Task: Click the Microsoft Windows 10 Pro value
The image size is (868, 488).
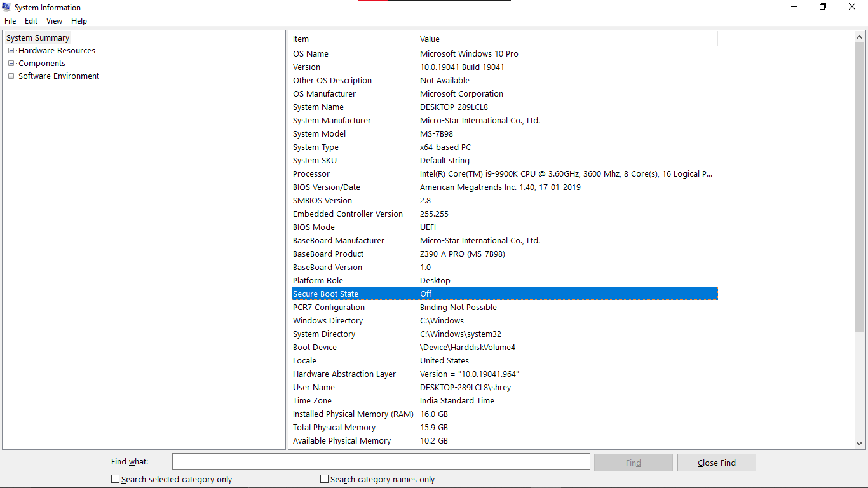Action: (469, 54)
